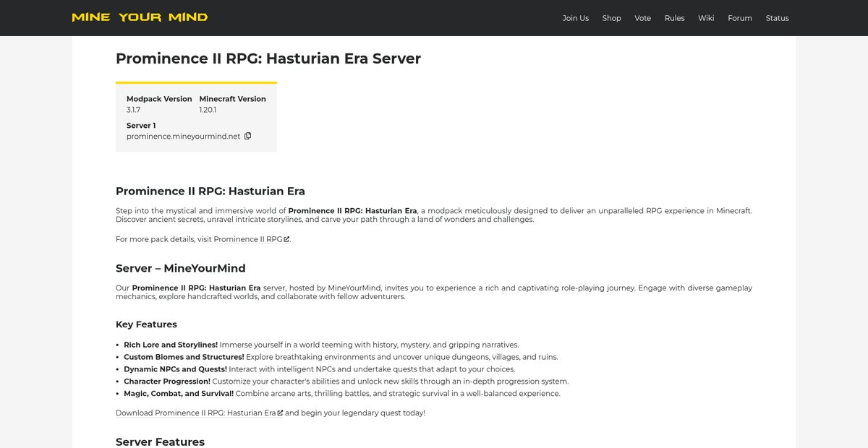Check server Status in the navbar
Image resolution: width=868 pixels, height=448 pixels.
click(x=778, y=18)
